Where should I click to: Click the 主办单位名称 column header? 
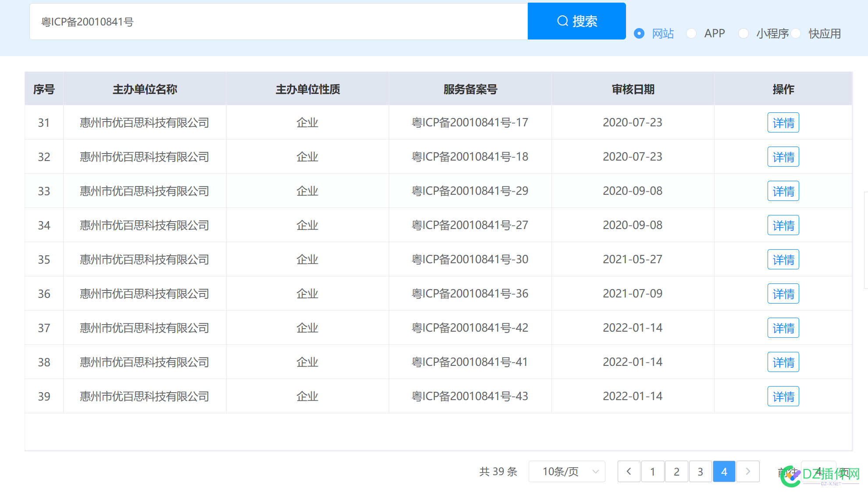pos(145,89)
